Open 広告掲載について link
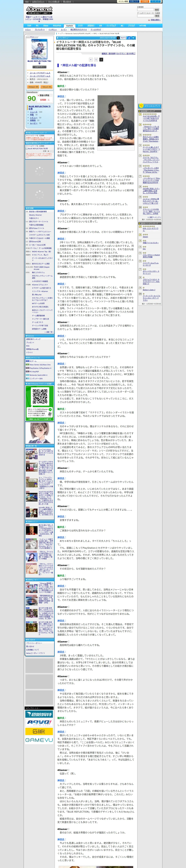This screenshot has width=186, height=868. pos(32,650)
